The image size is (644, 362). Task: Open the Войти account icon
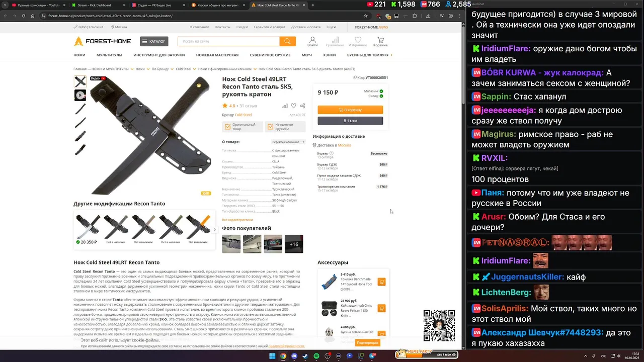coord(312,42)
